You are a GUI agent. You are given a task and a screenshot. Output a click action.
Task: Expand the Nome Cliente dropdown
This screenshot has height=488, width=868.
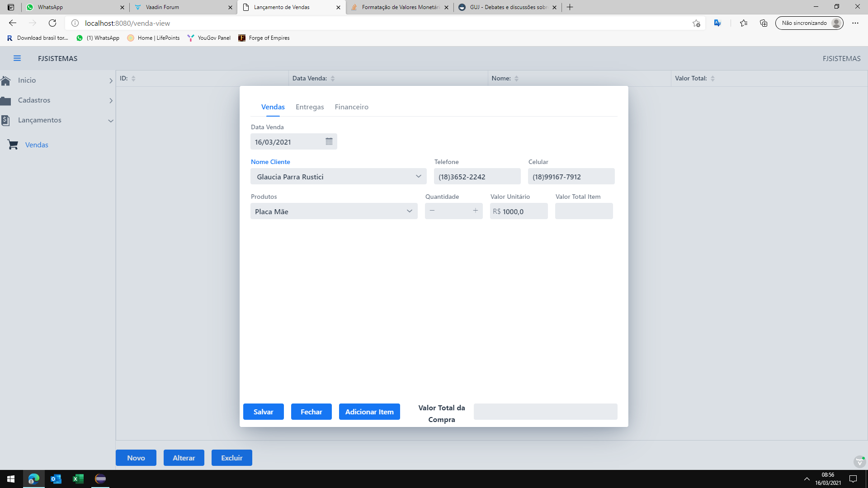point(418,176)
